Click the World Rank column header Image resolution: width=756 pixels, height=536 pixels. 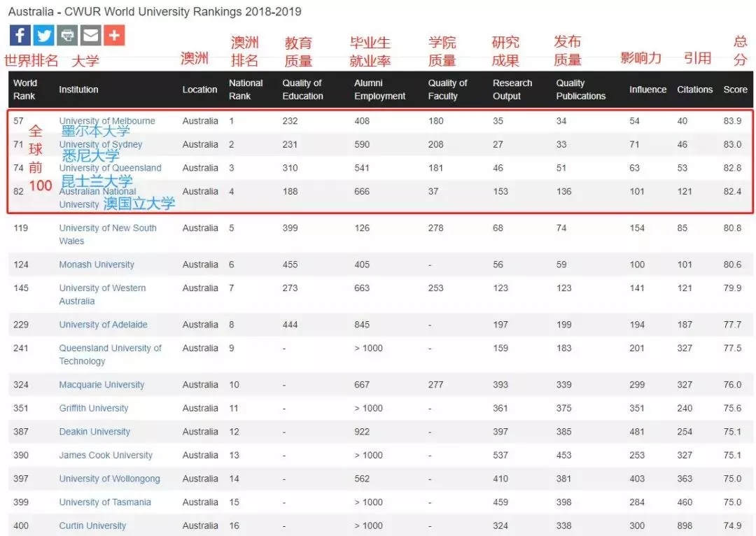coord(25,90)
